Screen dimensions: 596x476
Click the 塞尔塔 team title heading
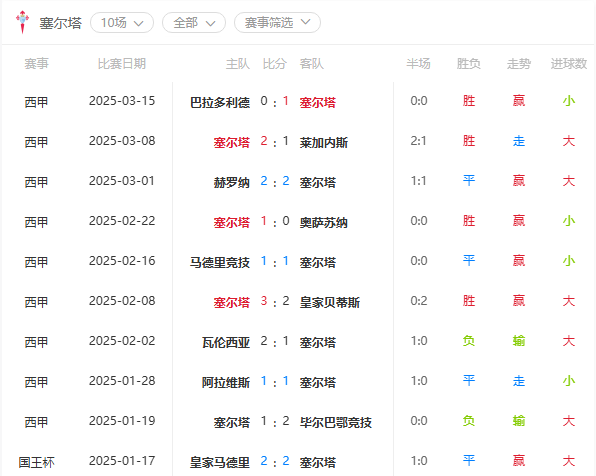tap(60, 23)
